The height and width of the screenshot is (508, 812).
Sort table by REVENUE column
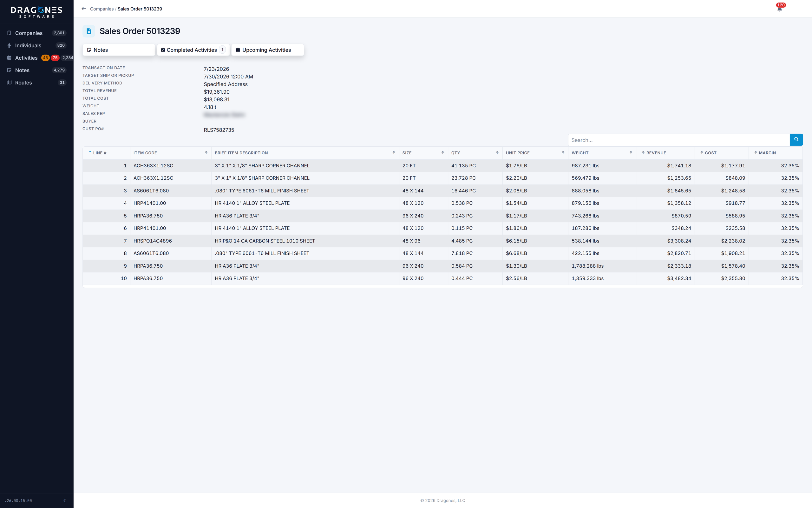click(x=665, y=153)
